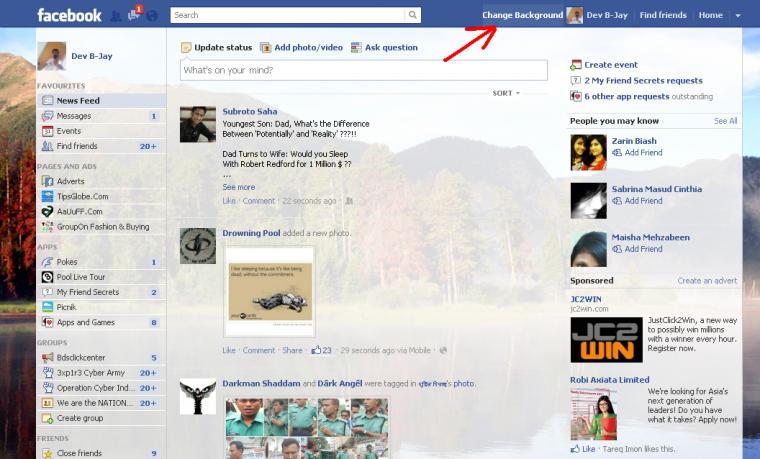Viewport: 760px width, 459px height.
Task: Open Drowning Pool's posted photo thumbnail
Action: [x=269, y=292]
